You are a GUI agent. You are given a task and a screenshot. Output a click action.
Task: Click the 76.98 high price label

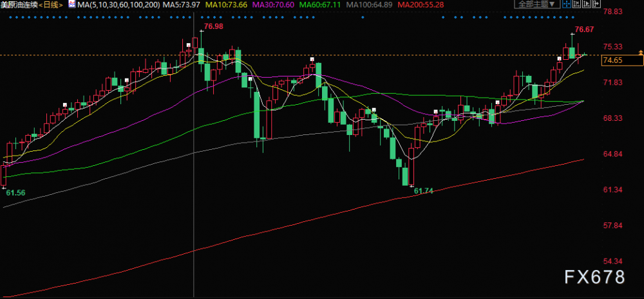(213, 26)
